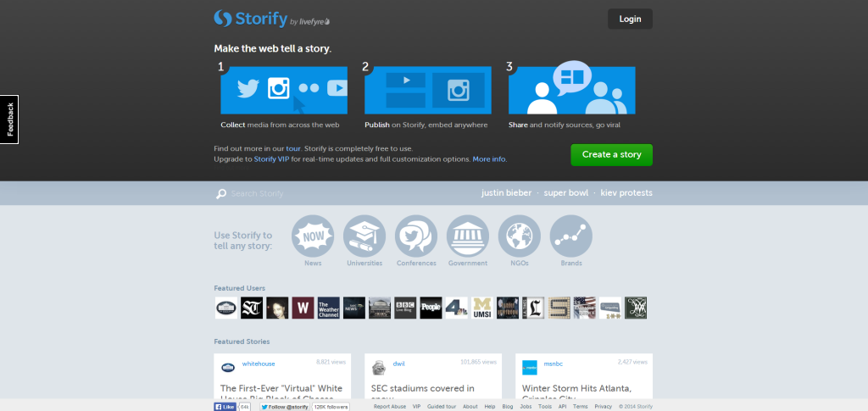868x411 pixels.
Task: Open the VIP footer link
Action: point(416,407)
